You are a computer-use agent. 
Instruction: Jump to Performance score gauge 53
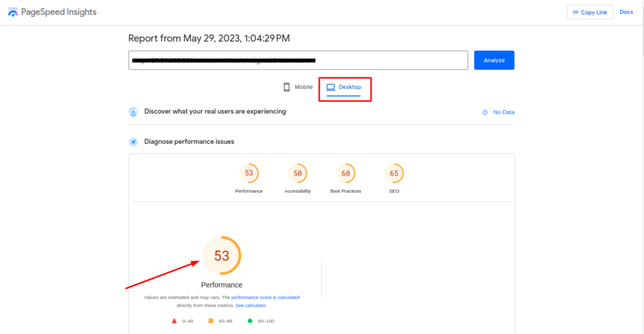click(249, 173)
